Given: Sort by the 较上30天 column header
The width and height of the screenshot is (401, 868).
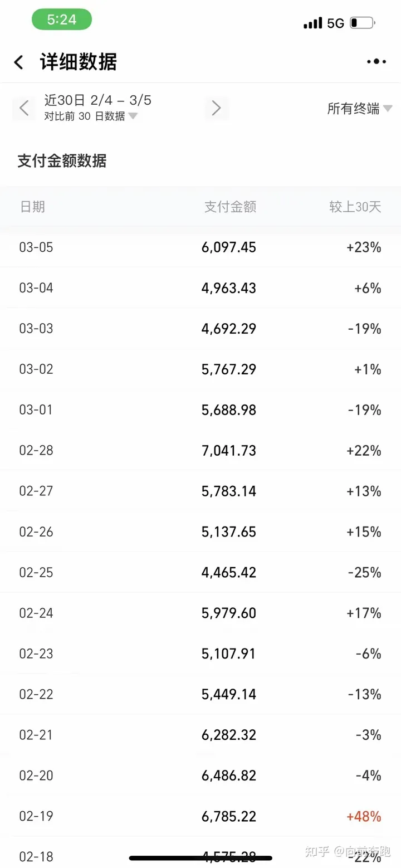Looking at the screenshot, I should click(x=355, y=207).
